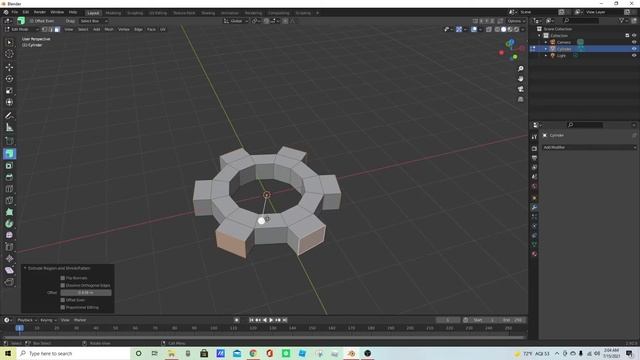Open the Global transform orientation dropdown

tap(236, 21)
